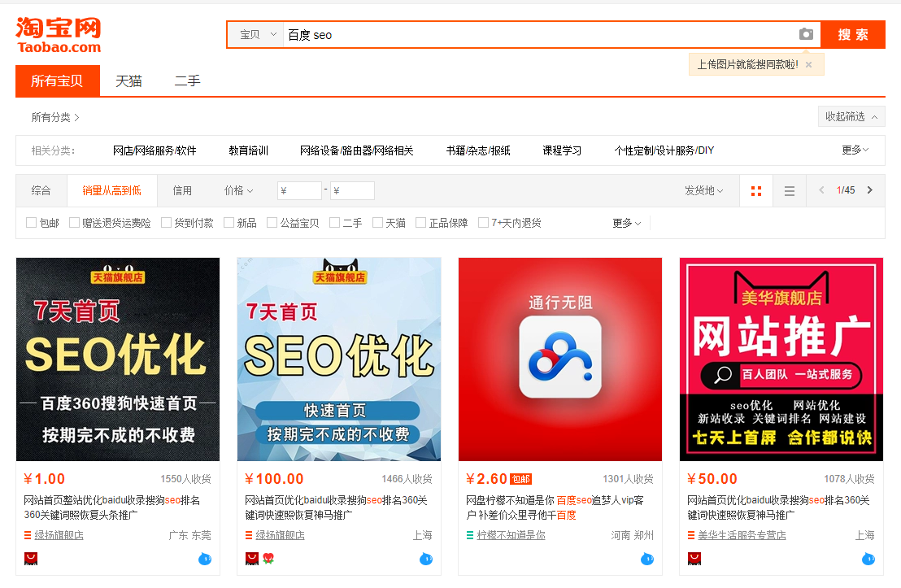Expand 更多 related categories

pyautogui.click(x=855, y=150)
